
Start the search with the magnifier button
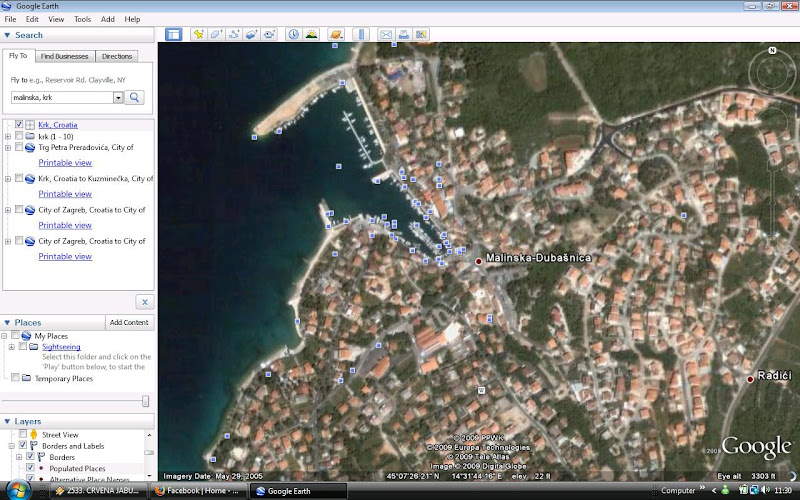tap(134, 97)
